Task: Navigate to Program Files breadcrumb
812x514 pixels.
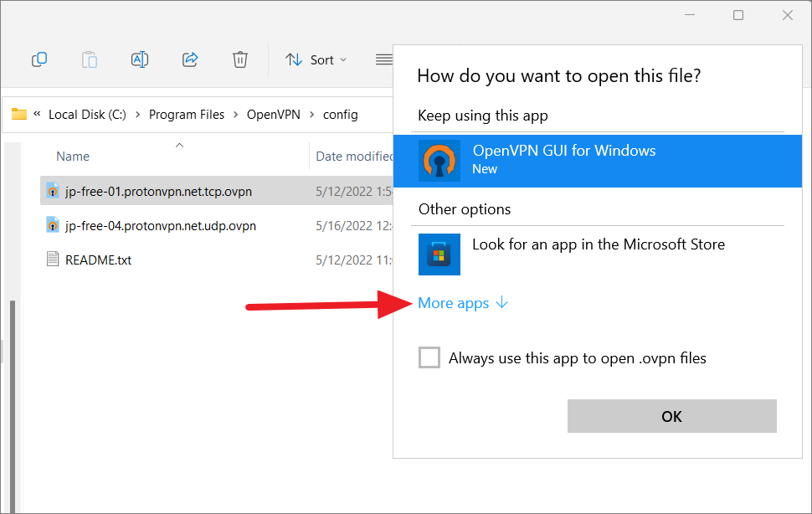Action: 187,115
